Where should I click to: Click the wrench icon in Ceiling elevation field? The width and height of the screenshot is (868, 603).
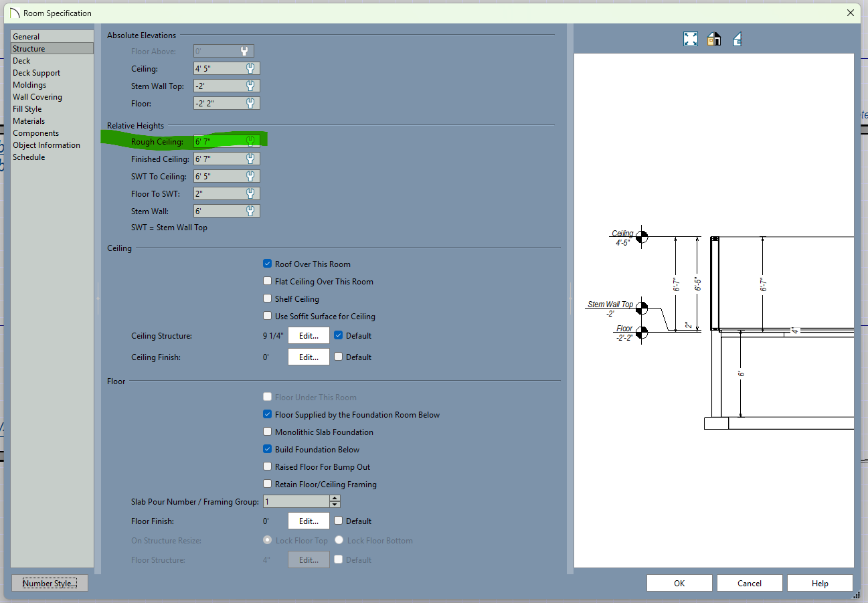point(250,68)
